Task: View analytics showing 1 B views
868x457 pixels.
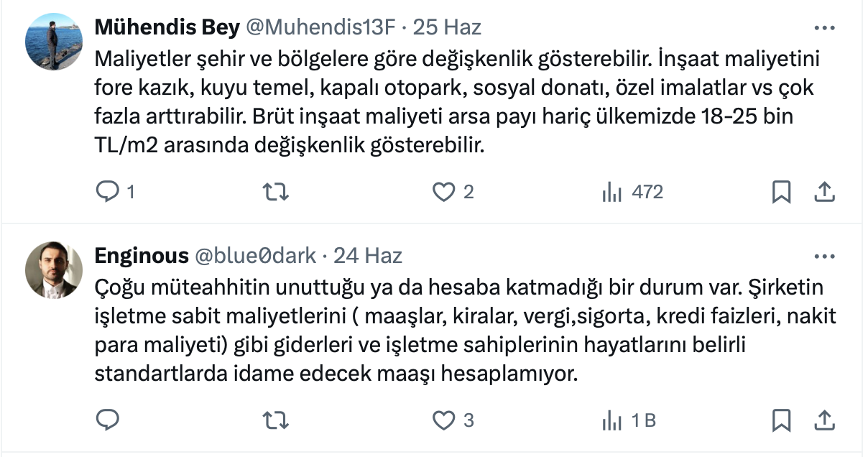Action: [611, 420]
